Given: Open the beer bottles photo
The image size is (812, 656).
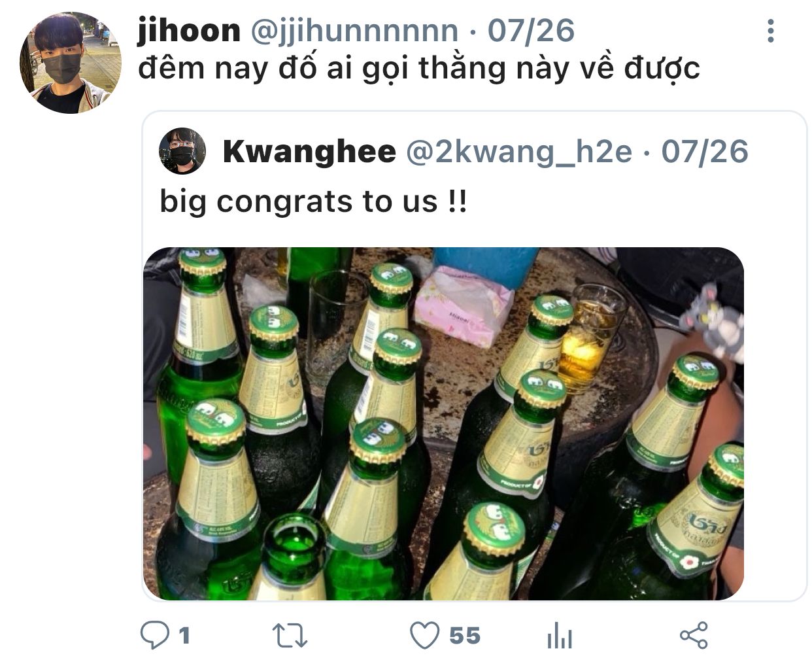Looking at the screenshot, I should point(443,424).
